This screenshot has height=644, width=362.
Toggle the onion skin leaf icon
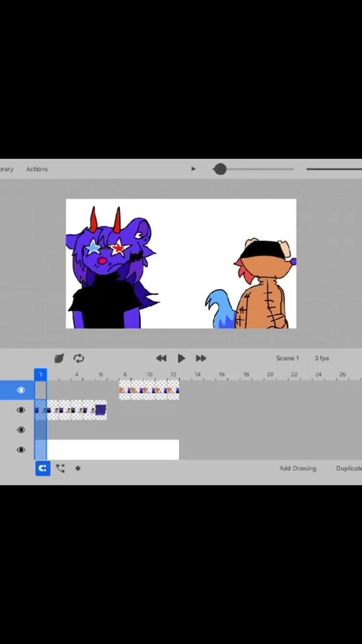59,358
